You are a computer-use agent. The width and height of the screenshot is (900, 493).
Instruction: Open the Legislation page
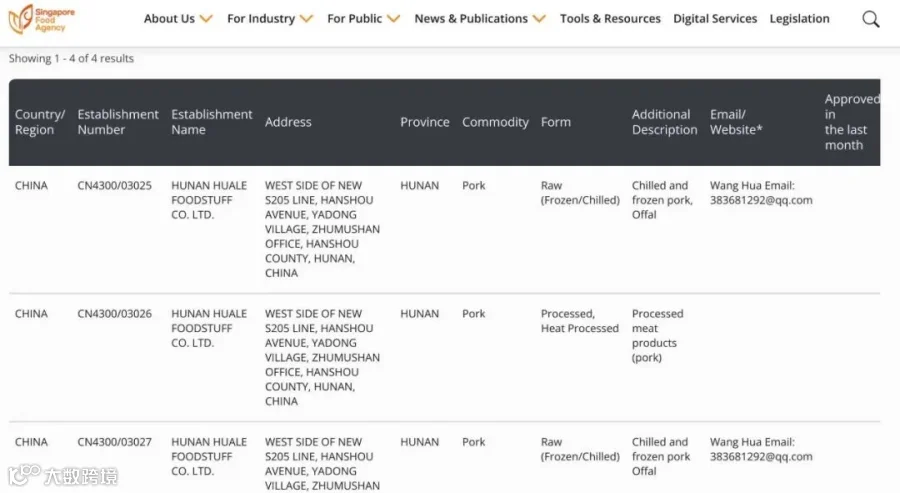click(x=800, y=18)
